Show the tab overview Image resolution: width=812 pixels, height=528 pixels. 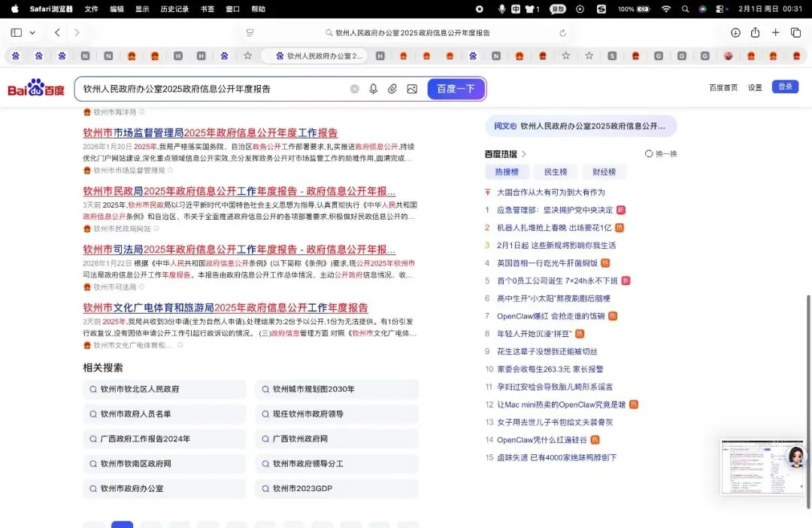(796, 32)
